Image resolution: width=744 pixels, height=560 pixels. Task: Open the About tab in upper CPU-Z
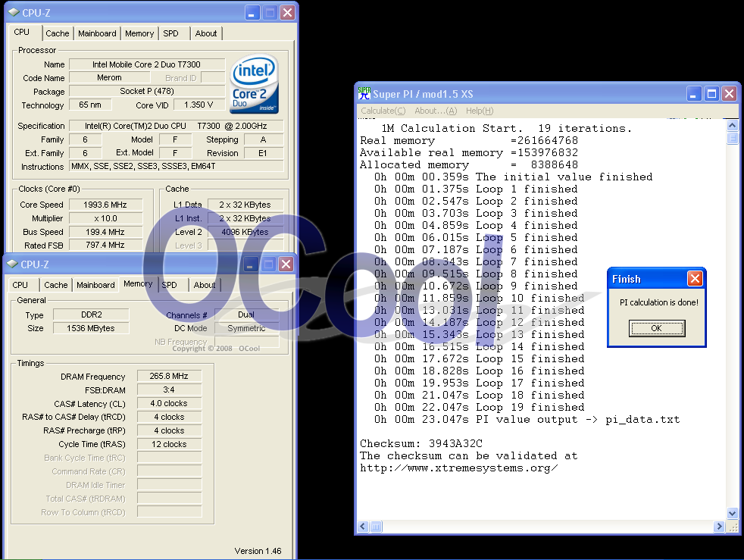206,33
